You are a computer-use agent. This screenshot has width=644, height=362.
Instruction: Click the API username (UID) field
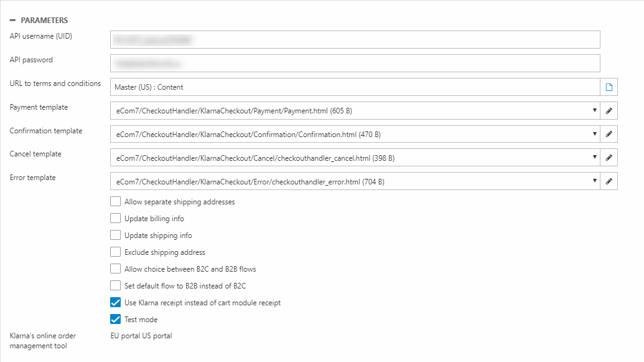click(355, 40)
